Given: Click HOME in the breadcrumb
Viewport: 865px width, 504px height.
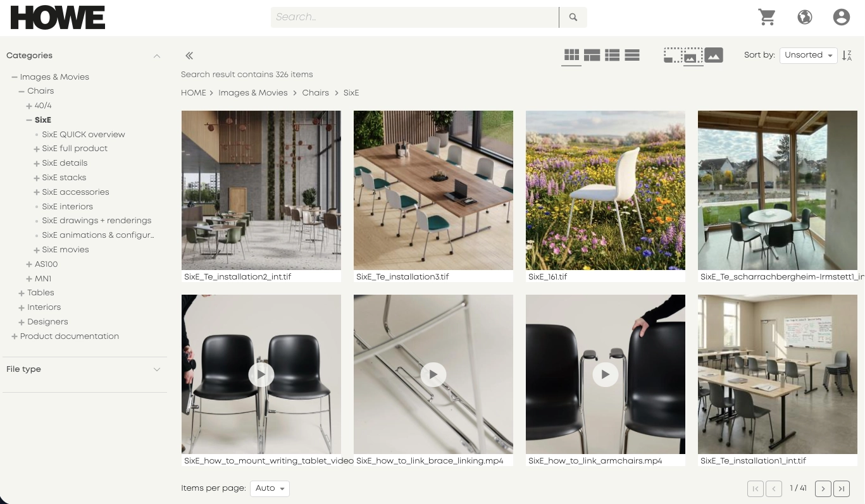Looking at the screenshot, I should point(194,93).
